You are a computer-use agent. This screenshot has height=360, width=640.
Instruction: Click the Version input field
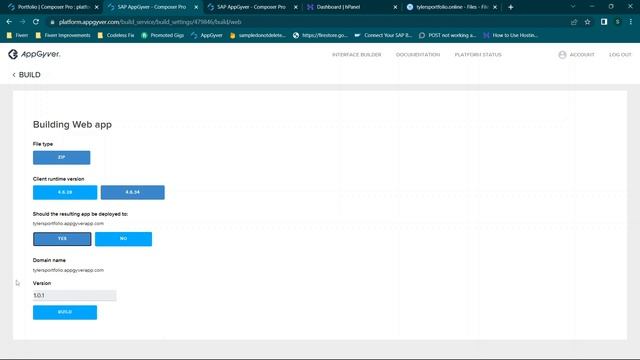coord(75,295)
